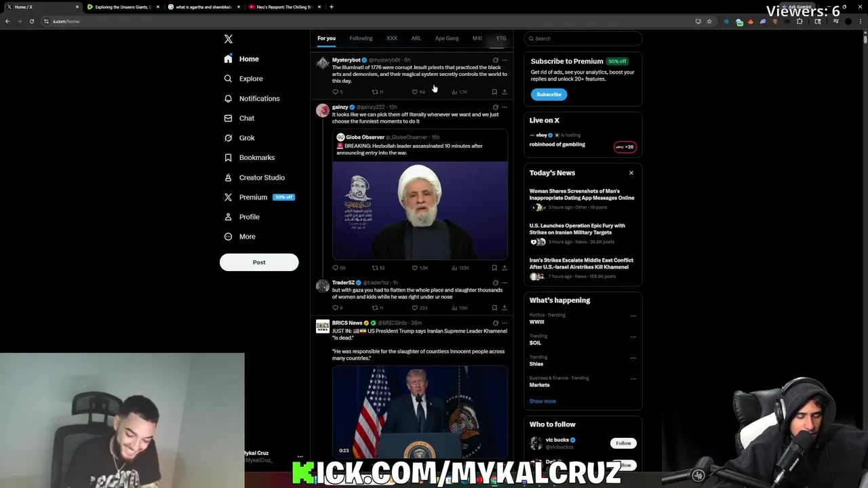Viewport: 868px width, 488px height.
Task: Switch to the Following tab
Action: pyautogui.click(x=361, y=39)
